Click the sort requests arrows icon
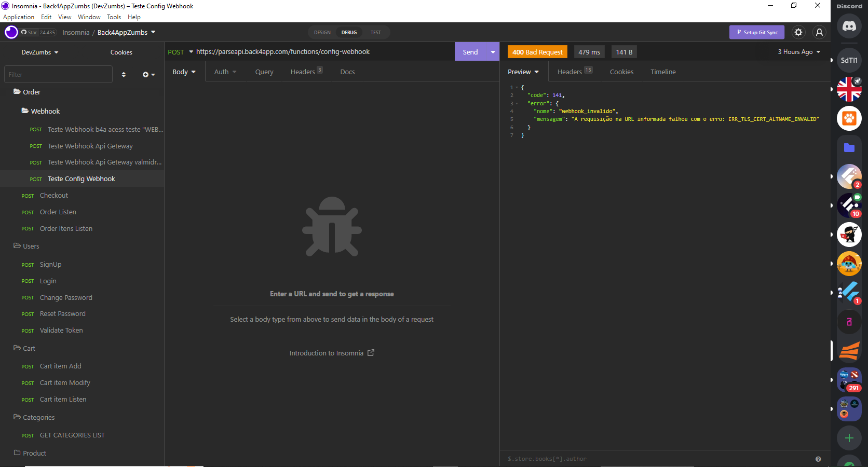Image resolution: width=868 pixels, height=467 pixels. click(x=124, y=75)
